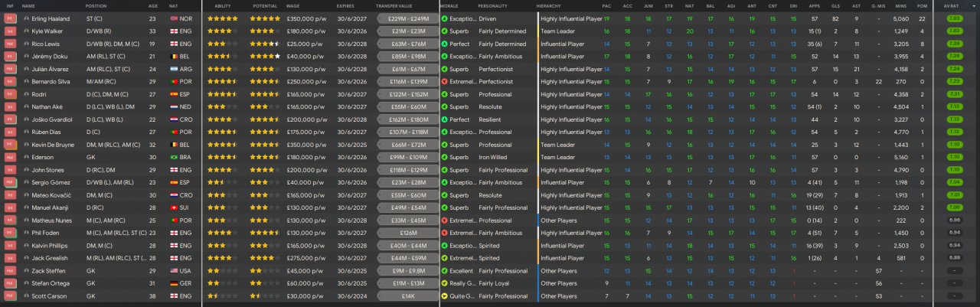Viewport: 980px width, 307px height.
Task: Open the dropdown arrow beside the AV RAT column
Action: 975,5
